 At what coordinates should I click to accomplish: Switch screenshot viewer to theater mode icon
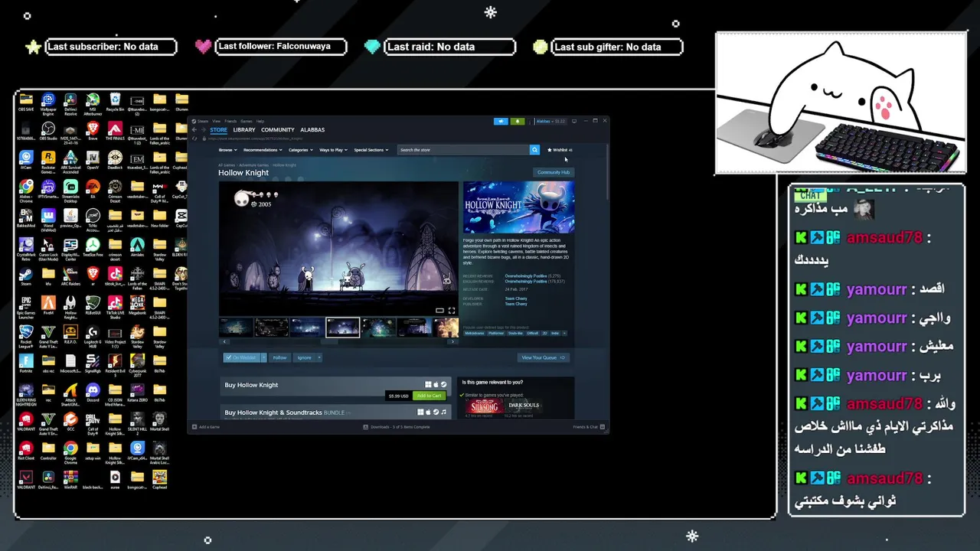439,311
